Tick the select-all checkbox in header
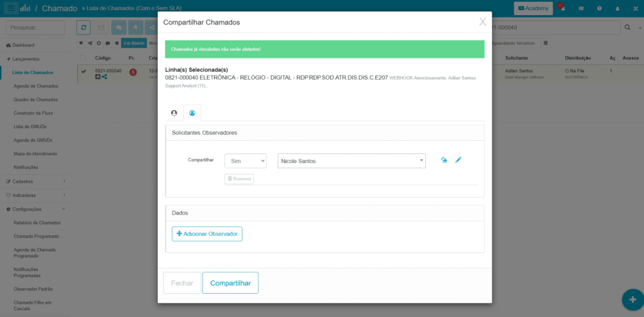Viewport: 644px width, 317px height. click(84, 58)
